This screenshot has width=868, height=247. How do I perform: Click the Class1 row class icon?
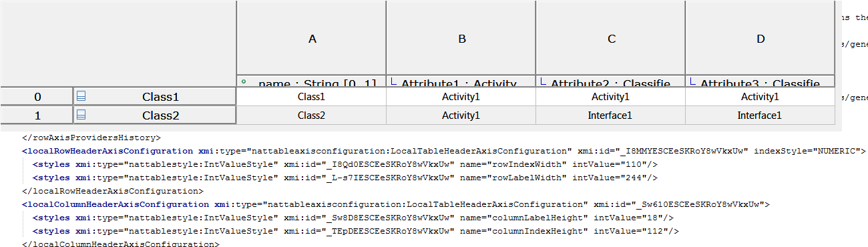coord(81,97)
